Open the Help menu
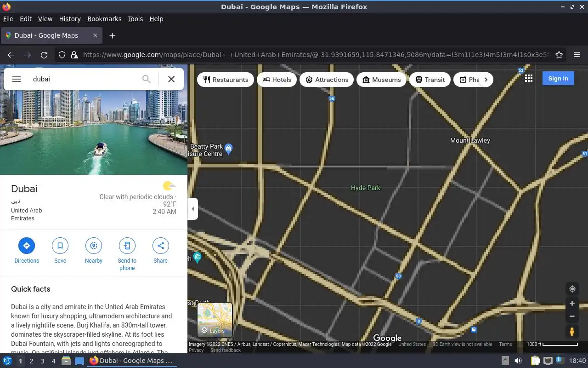The image size is (588, 368). coord(156,19)
